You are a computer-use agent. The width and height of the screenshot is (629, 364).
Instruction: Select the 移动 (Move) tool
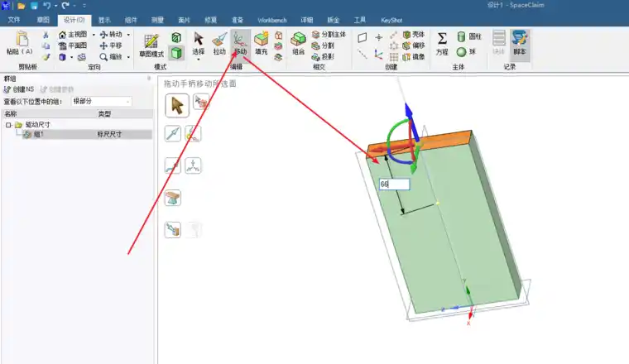[x=240, y=42]
